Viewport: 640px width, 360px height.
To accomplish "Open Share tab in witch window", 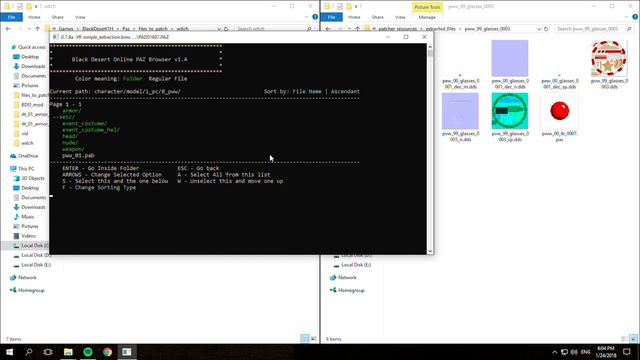I will pos(58,17).
